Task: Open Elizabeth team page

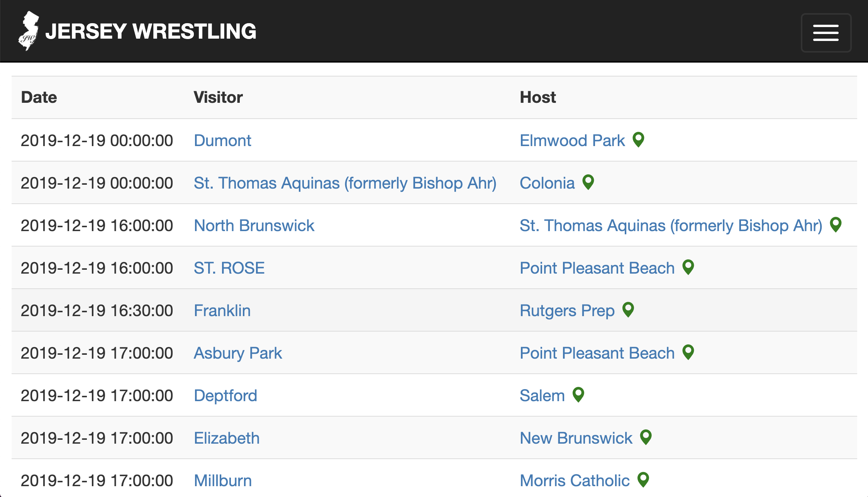Action: pos(227,438)
